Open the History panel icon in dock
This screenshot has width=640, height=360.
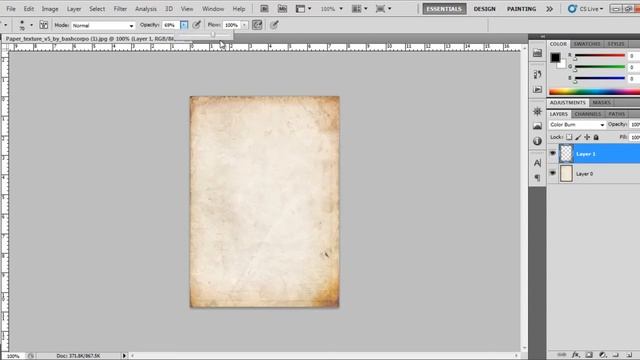click(x=538, y=74)
